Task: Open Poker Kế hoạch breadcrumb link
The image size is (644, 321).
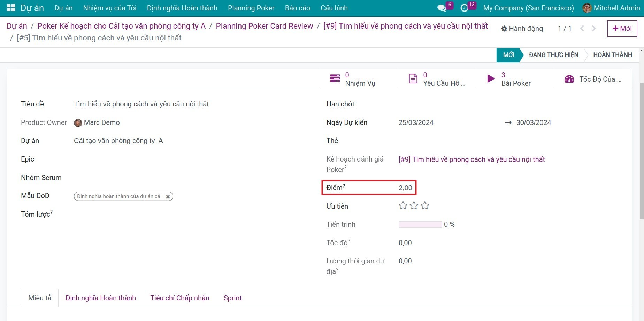Action: pyautogui.click(x=121, y=26)
